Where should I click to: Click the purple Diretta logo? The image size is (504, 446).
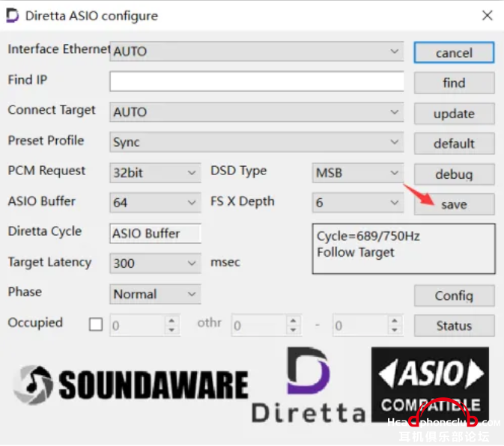[308, 385]
